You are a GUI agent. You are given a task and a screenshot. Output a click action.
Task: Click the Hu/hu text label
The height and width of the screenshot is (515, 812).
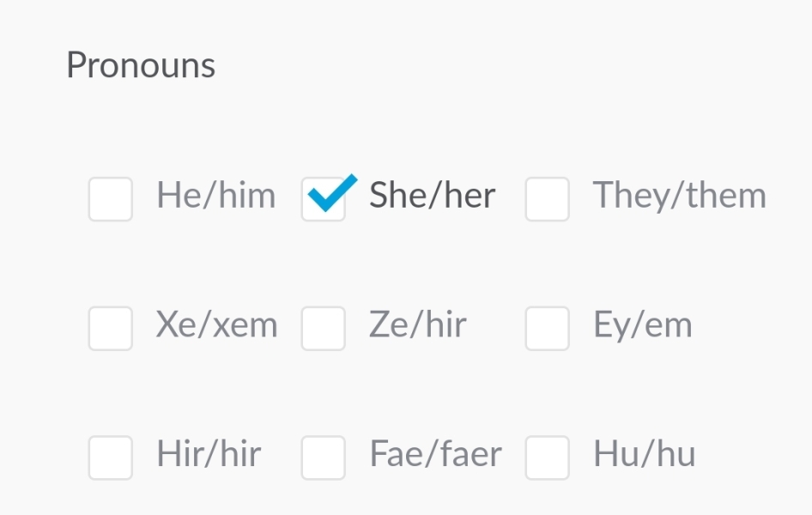click(x=644, y=456)
